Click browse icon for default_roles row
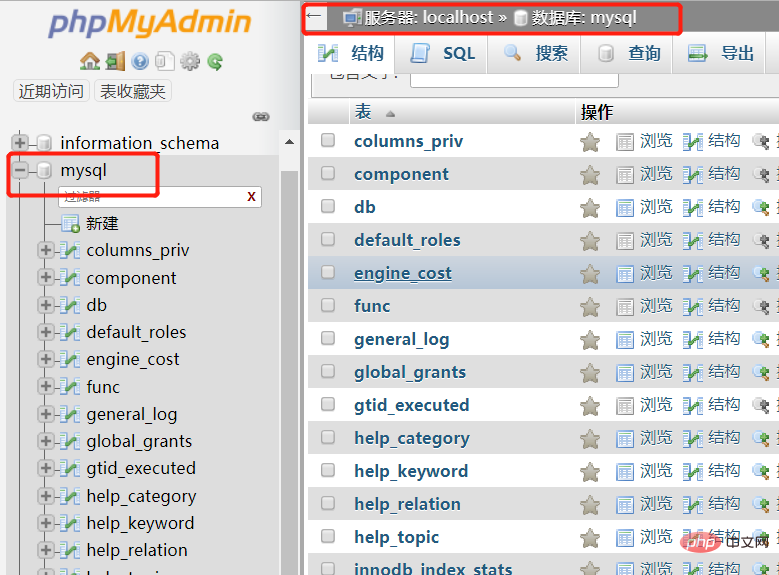The image size is (779, 575). [625, 241]
